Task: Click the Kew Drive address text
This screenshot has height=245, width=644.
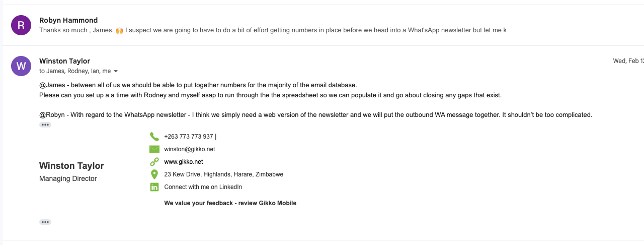Action: (223, 174)
